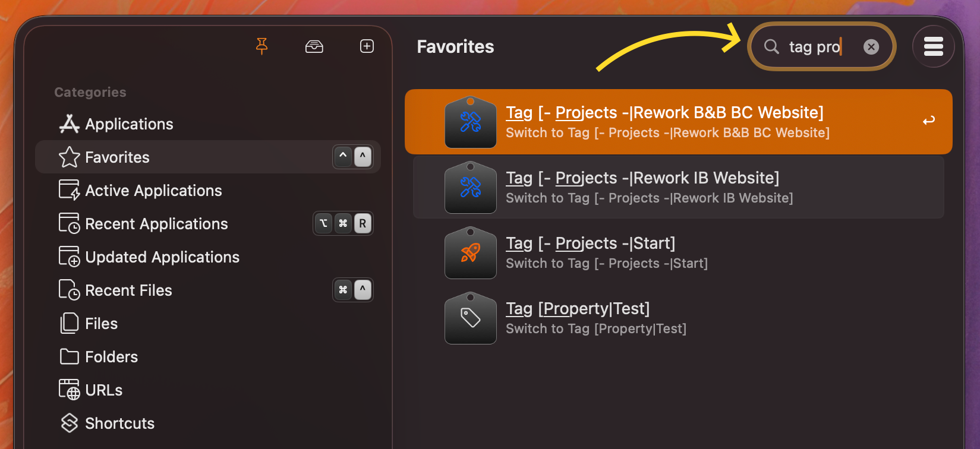Select the Folders category
This screenshot has width=980, height=449.
pyautogui.click(x=111, y=356)
